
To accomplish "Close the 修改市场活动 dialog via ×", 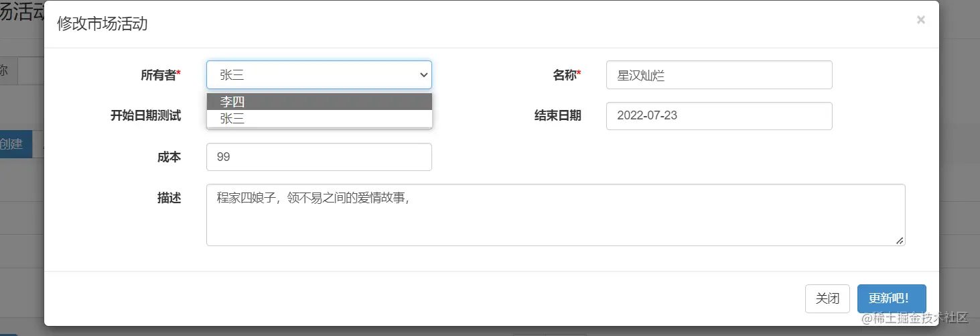I will [921, 20].
